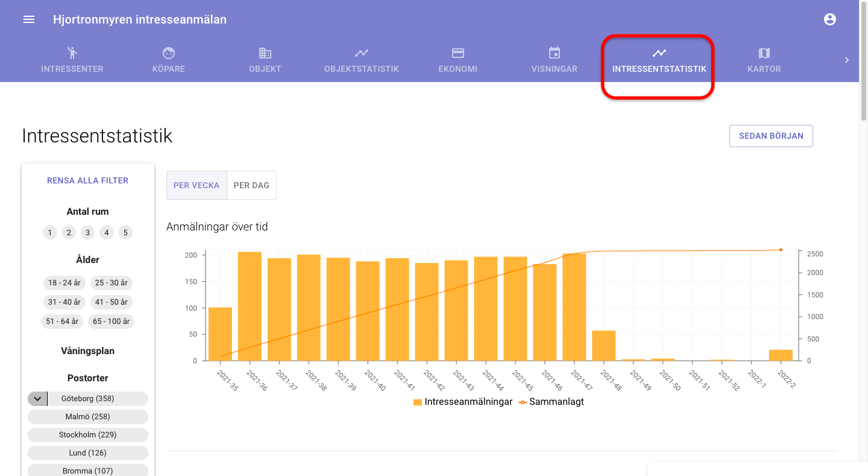Select the Intressentstatistik tab
Viewport: 868px width, 476px height.
pos(659,60)
